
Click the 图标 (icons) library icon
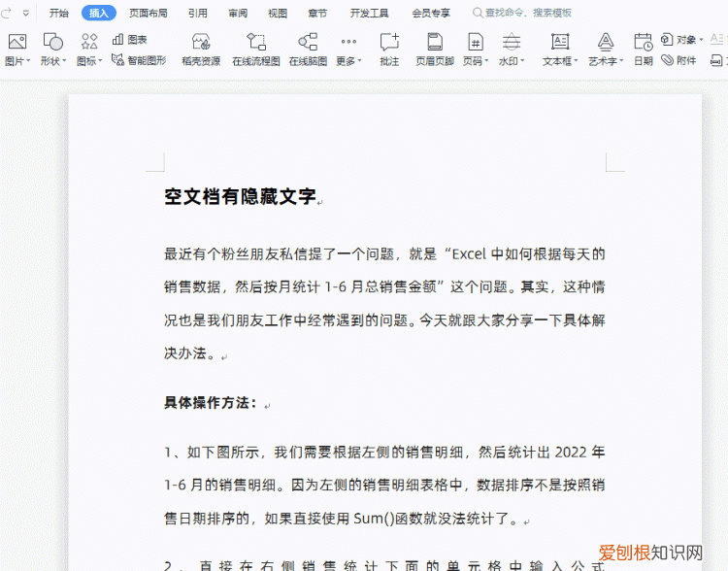89,42
